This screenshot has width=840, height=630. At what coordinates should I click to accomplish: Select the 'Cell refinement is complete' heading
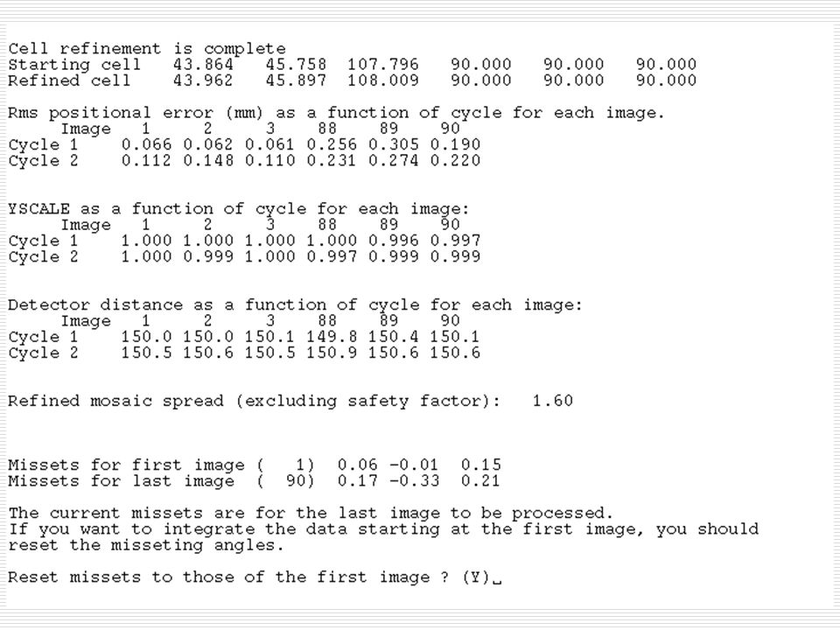147,49
